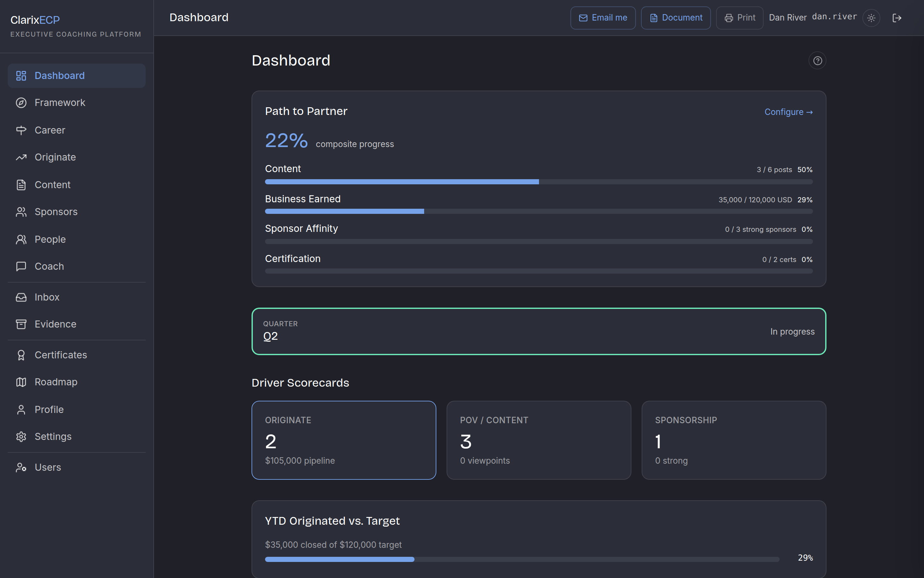This screenshot has width=924, height=578.
Task: Click the Document button
Action: point(676,18)
